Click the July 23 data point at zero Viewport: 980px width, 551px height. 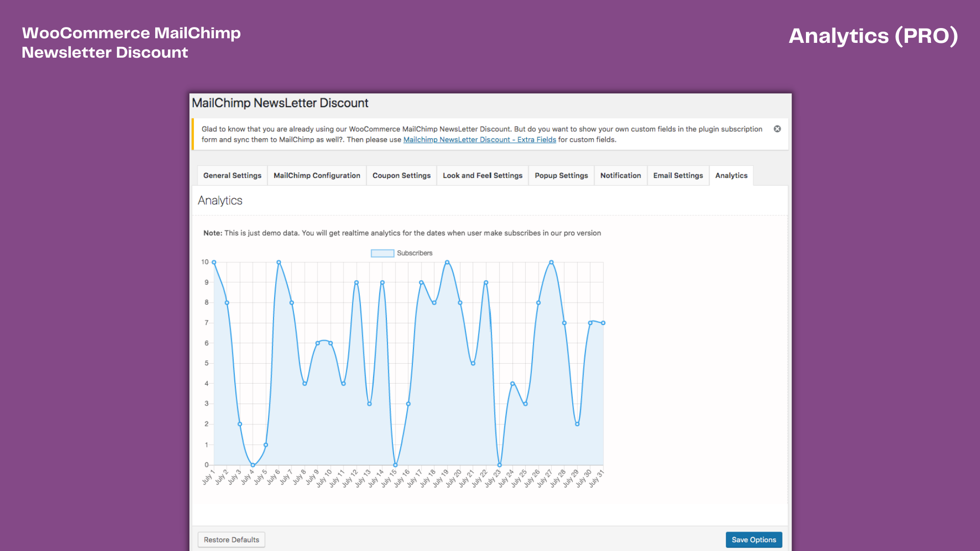(499, 465)
